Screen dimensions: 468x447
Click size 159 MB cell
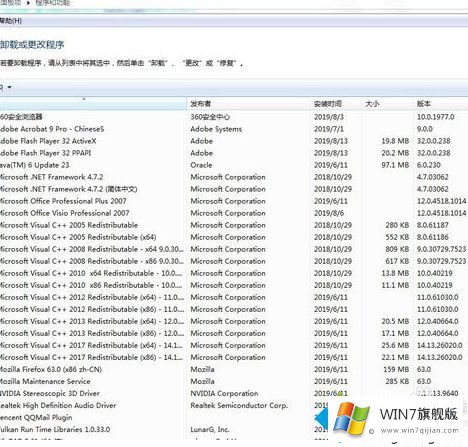point(396,369)
